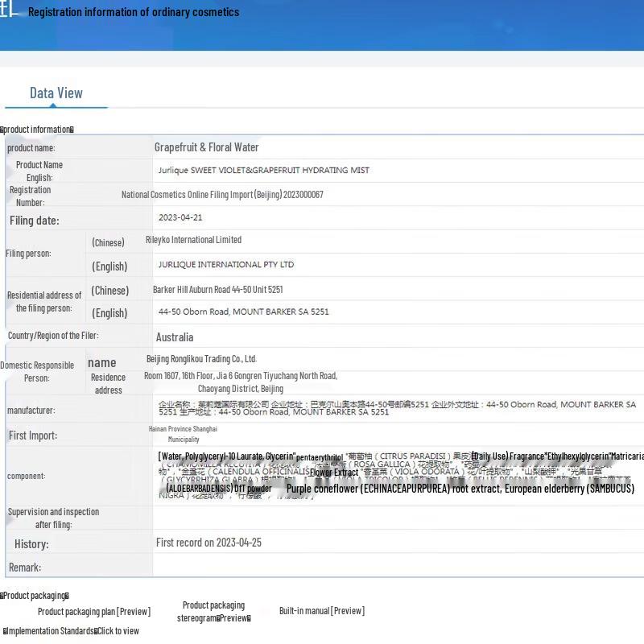Click the Grapefruit & Floral Water product name
Viewport: 644px width, 644px height.
tap(207, 147)
